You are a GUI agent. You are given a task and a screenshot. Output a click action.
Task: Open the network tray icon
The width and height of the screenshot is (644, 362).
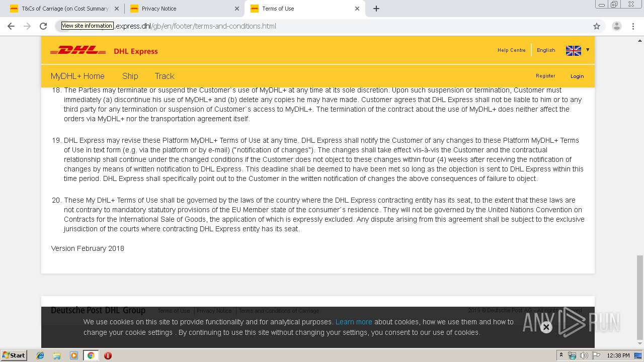572,355
